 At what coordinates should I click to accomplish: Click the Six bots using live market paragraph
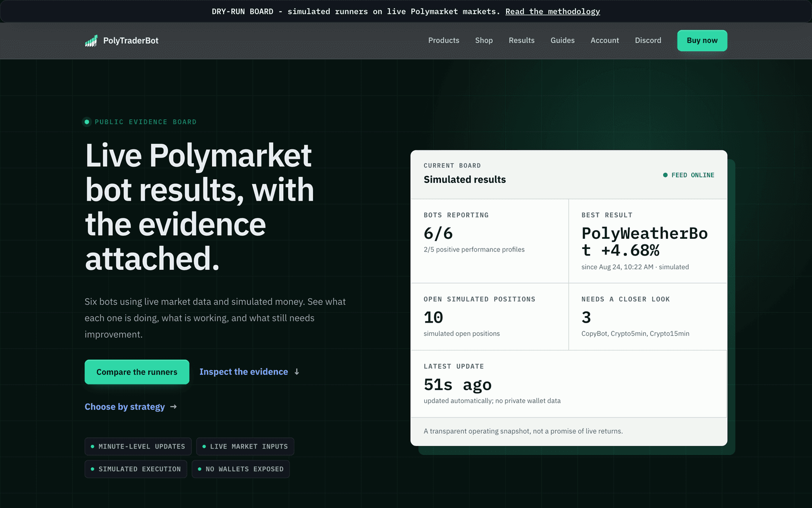pyautogui.click(x=215, y=318)
